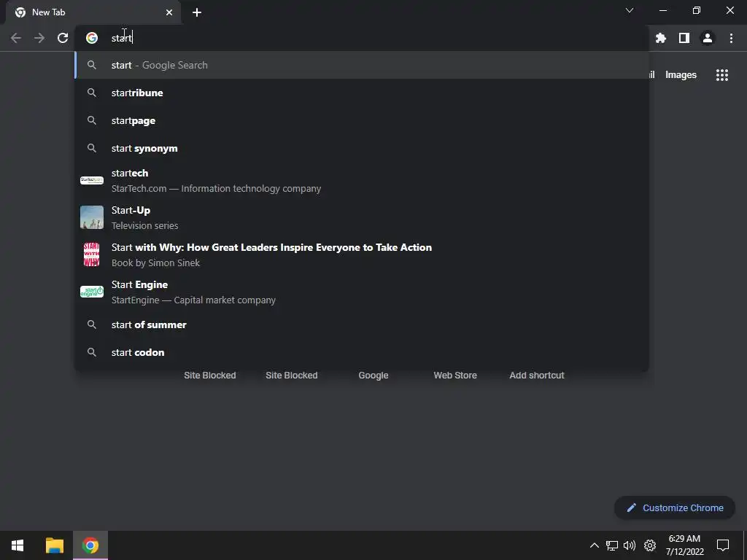Choose the 'startribune' suggestion
The height and width of the screenshot is (560, 747).
pos(362,93)
